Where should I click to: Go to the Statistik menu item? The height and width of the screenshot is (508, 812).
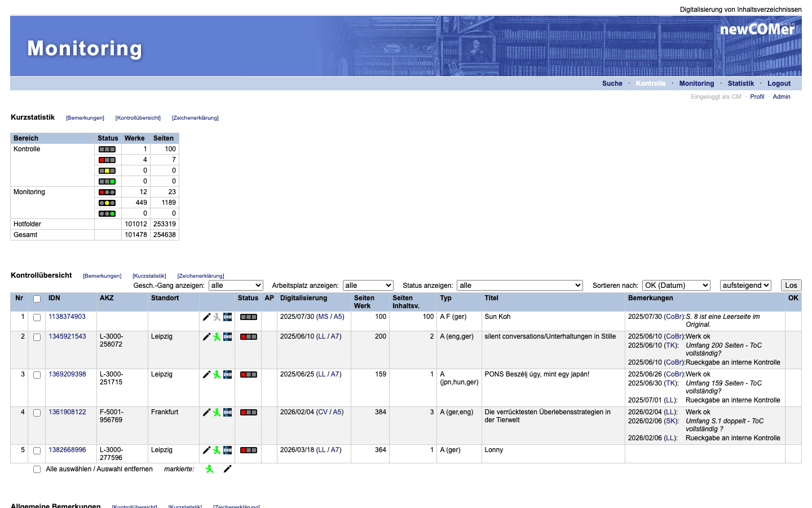pos(740,84)
